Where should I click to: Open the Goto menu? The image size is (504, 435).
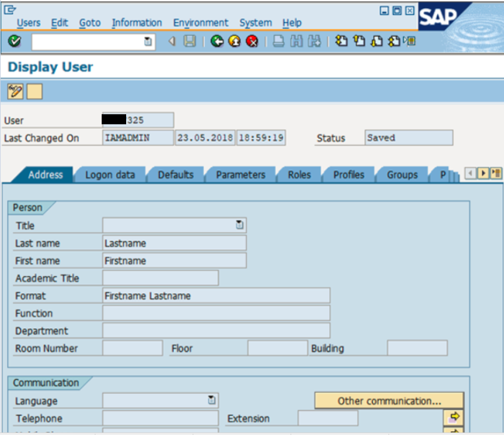point(90,23)
